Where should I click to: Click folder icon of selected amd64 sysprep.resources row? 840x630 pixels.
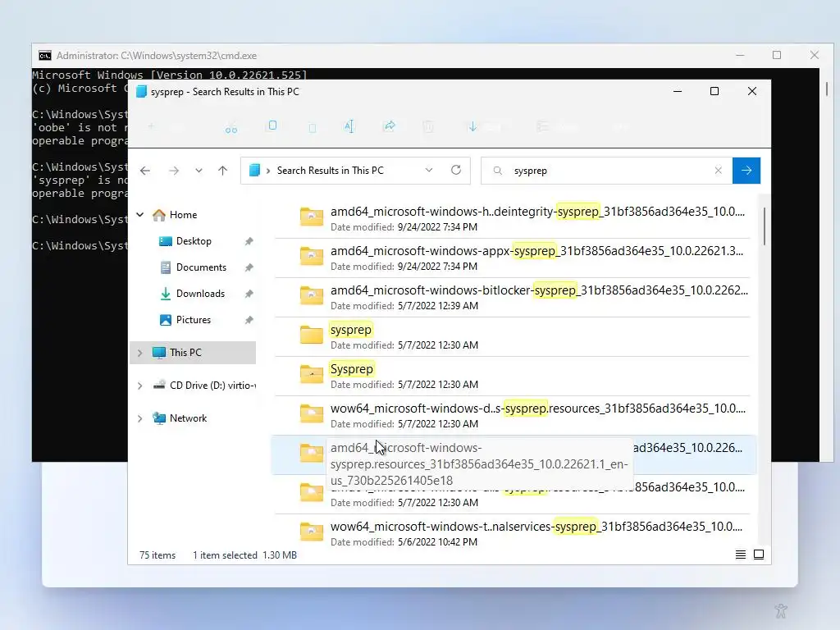tap(311, 453)
